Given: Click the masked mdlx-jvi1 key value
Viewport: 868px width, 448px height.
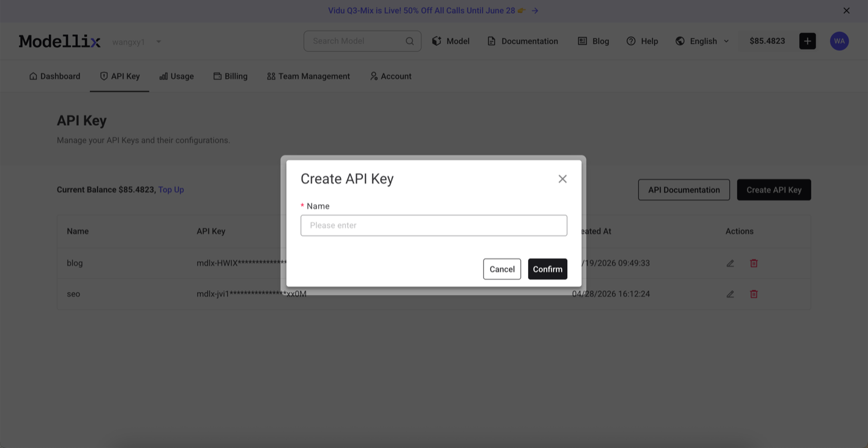Looking at the screenshot, I should click(x=251, y=294).
